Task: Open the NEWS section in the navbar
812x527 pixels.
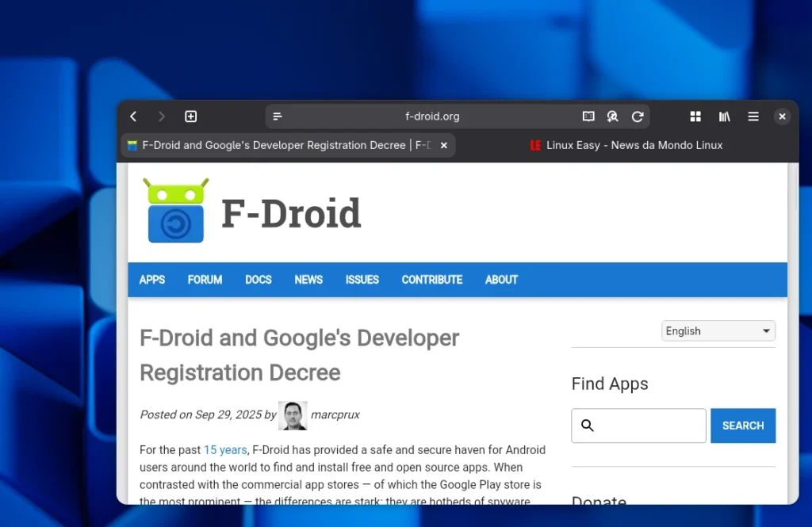Action: click(308, 280)
